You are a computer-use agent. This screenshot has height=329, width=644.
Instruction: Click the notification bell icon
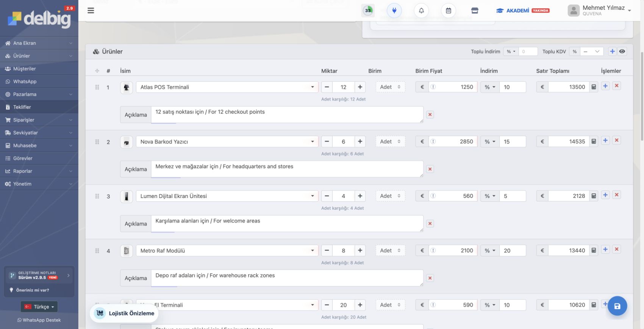point(421,11)
